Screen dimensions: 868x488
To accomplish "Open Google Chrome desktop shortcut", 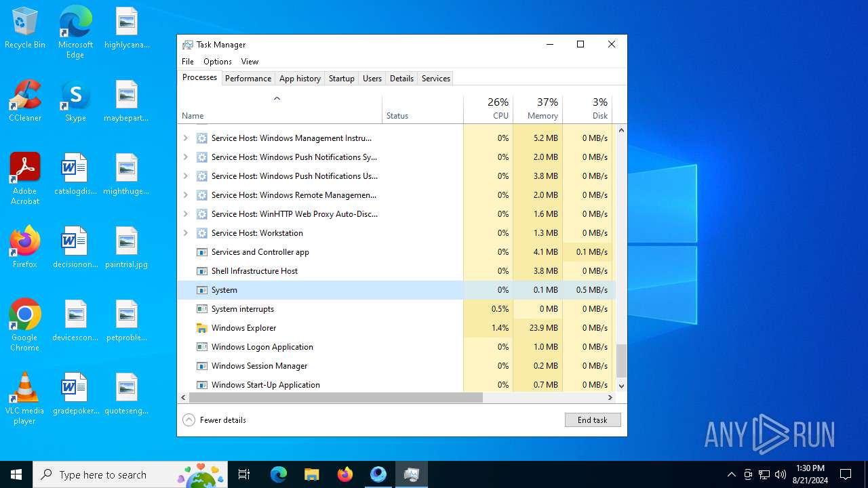I will point(25,325).
